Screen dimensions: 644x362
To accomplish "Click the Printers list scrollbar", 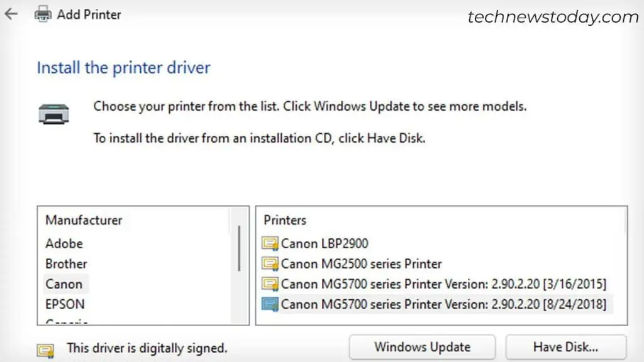I will click(624, 264).
